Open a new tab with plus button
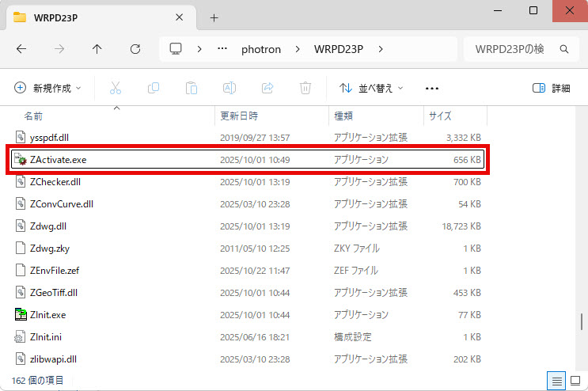588x391 pixels. (x=214, y=17)
